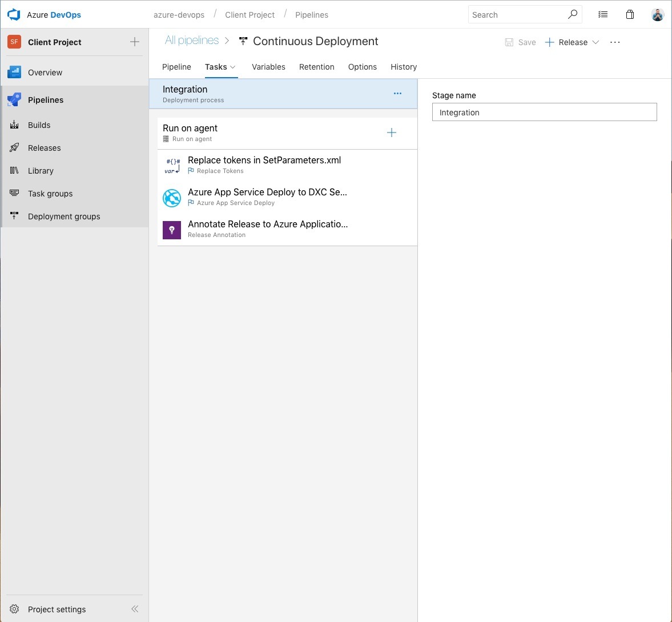Viewport: 672px width, 622px height.
Task: Click the user profile avatar
Action: point(657,15)
